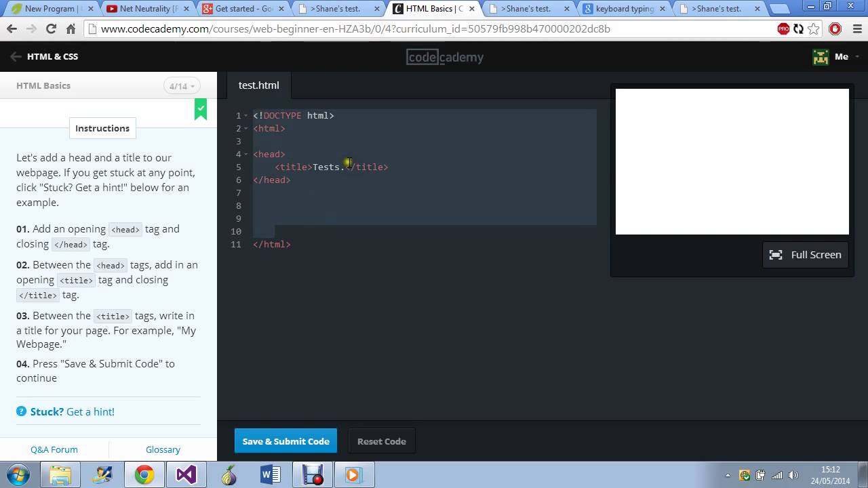Place cursor in title text on line 5

(328, 167)
